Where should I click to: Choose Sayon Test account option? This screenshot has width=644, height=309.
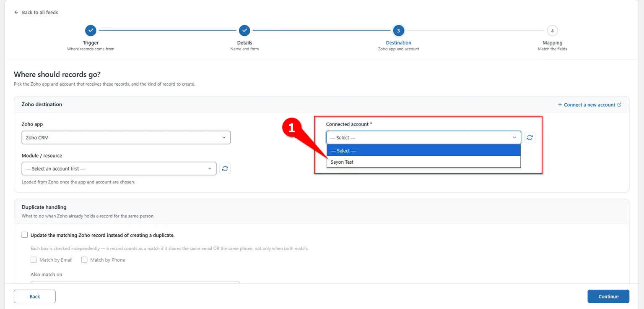tap(423, 162)
